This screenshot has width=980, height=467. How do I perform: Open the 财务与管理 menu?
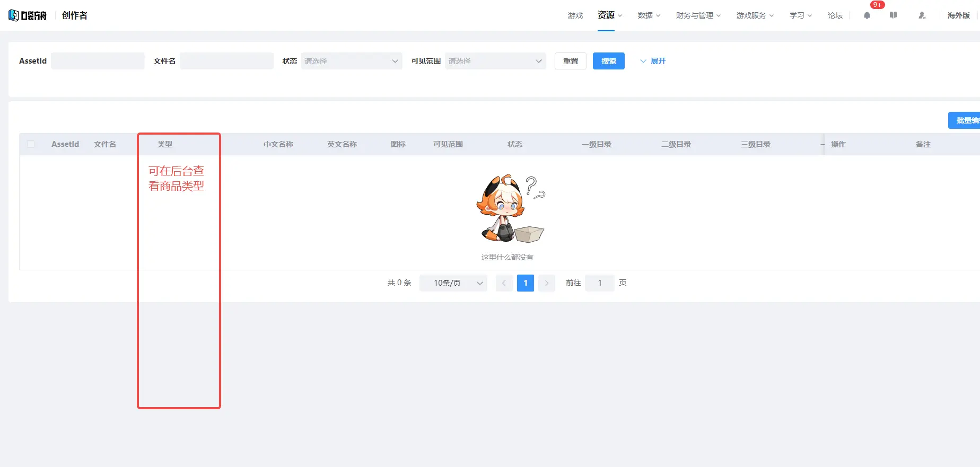coord(698,15)
